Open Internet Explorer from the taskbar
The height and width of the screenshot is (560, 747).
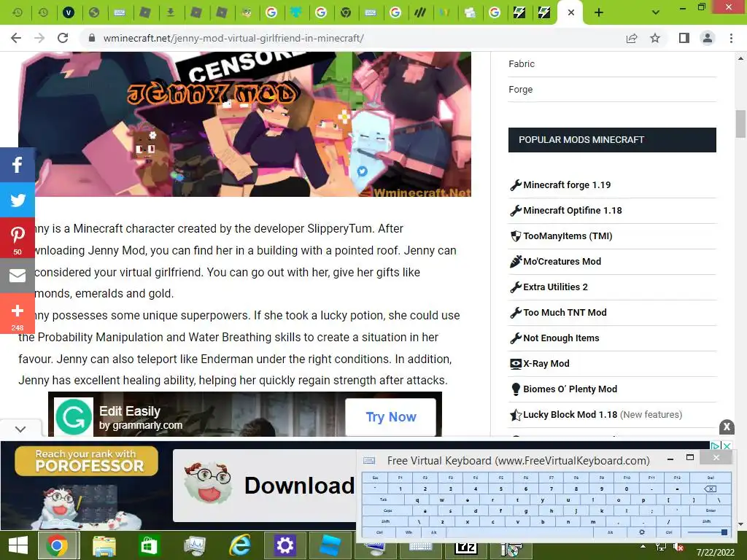(241, 545)
